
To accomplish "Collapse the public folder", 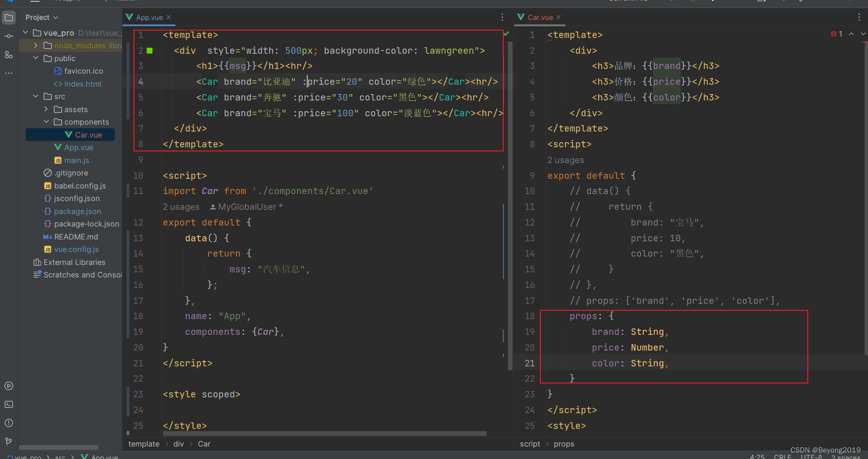I will pyautogui.click(x=36, y=58).
